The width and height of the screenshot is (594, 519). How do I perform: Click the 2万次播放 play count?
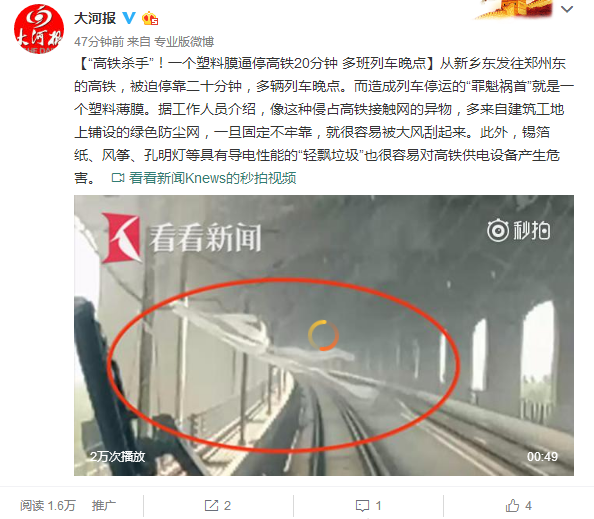coord(117,456)
